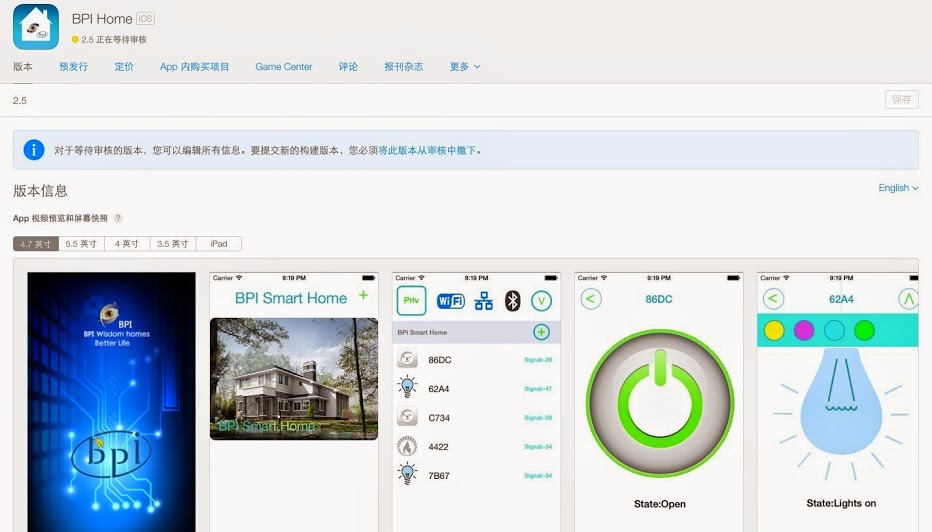Open the 报刊杂志 tab
Viewport: 932px width, 532px height.
404,67
